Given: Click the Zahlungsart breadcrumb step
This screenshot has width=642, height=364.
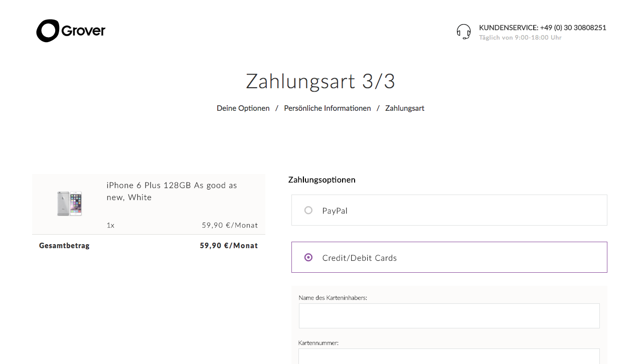Looking at the screenshot, I should pyautogui.click(x=405, y=108).
